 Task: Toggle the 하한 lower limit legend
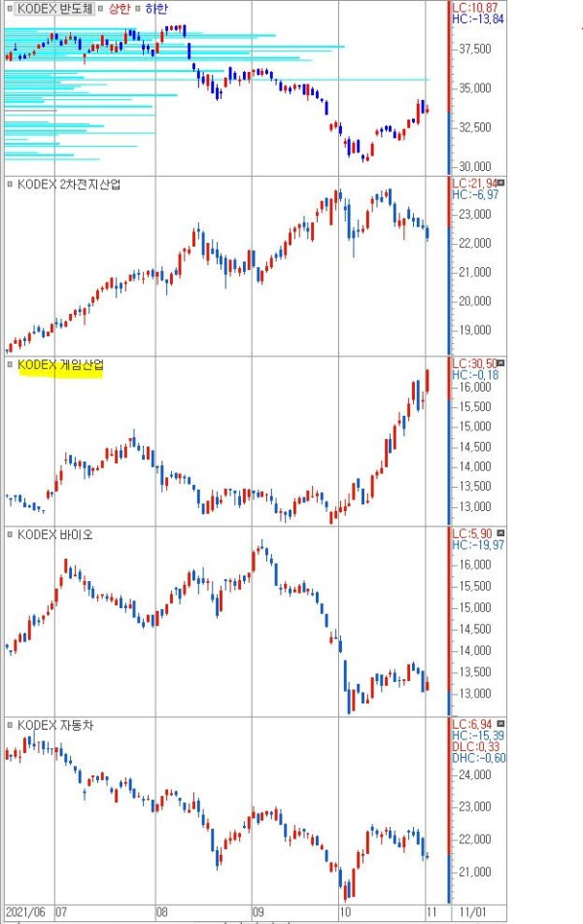click(156, 9)
